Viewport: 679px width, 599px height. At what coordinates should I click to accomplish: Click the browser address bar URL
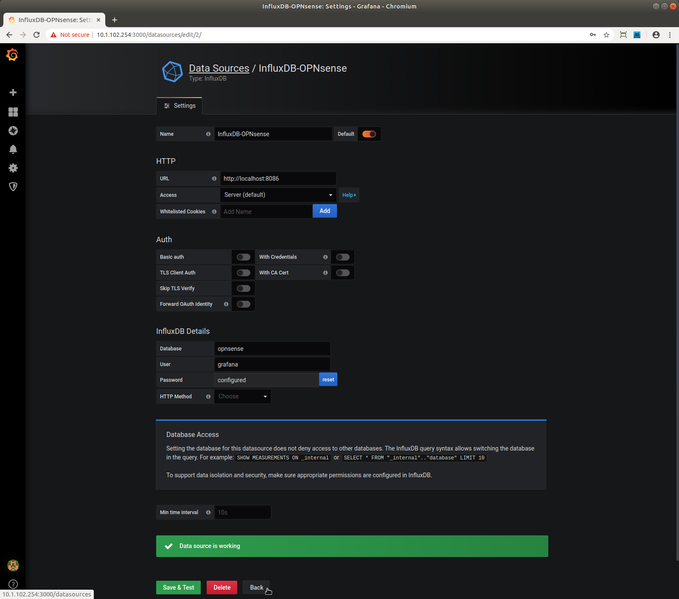click(149, 35)
